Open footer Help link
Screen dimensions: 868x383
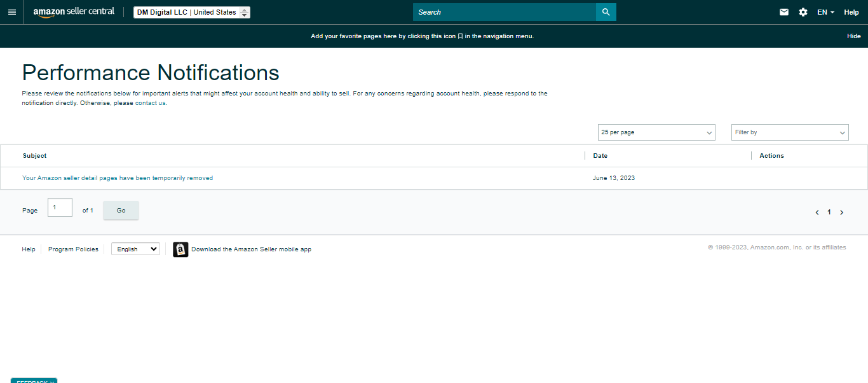(29, 249)
